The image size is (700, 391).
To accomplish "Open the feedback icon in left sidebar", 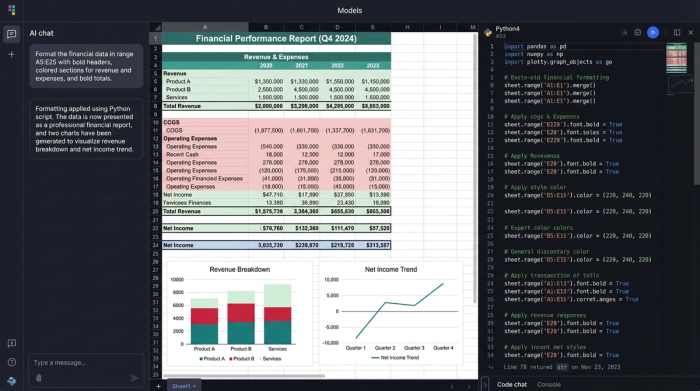I will pyautogui.click(x=12, y=343).
